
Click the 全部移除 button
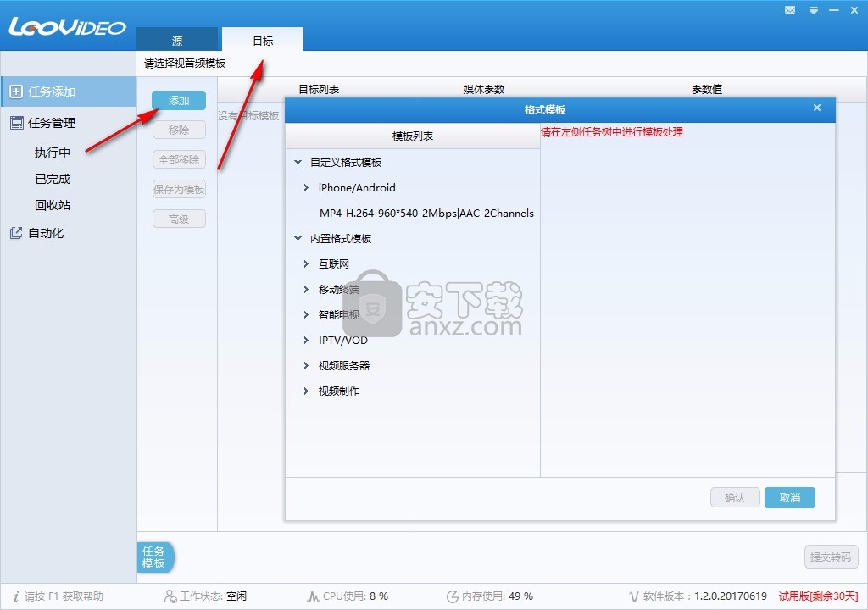coord(179,160)
